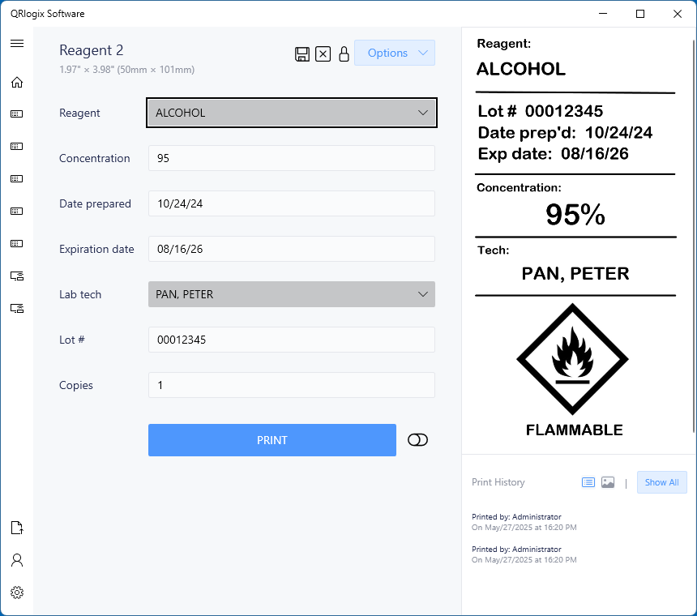Click the blue PRINT button
The width and height of the screenshot is (697, 616).
pos(272,440)
